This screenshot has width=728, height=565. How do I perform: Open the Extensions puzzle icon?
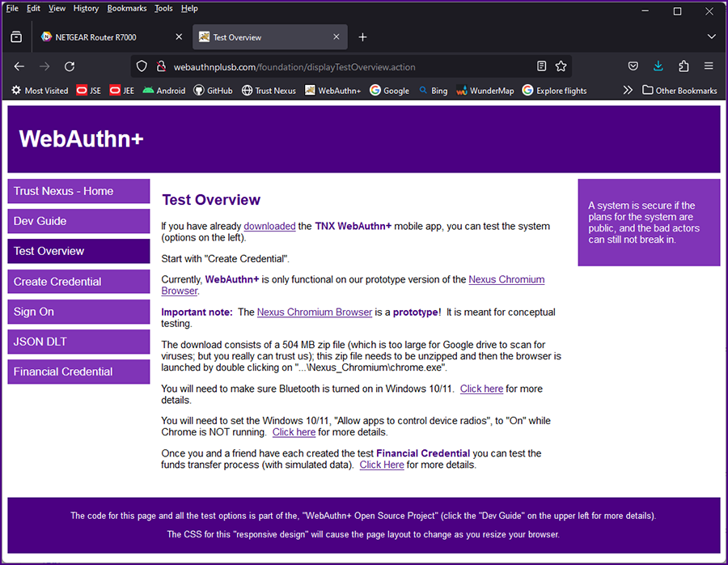click(x=684, y=66)
